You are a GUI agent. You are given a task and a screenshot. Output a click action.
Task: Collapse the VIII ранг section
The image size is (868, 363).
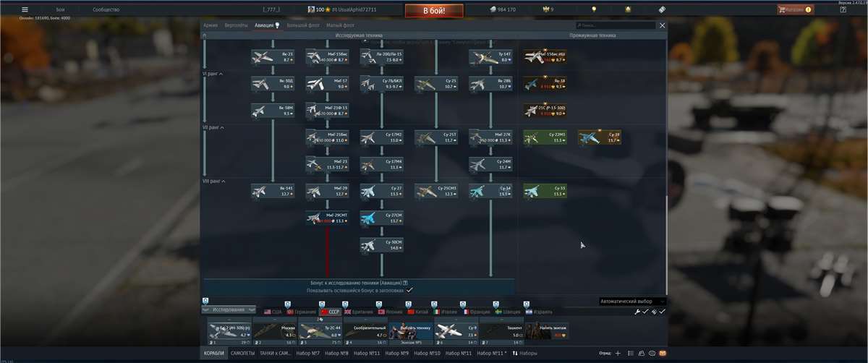(214, 181)
